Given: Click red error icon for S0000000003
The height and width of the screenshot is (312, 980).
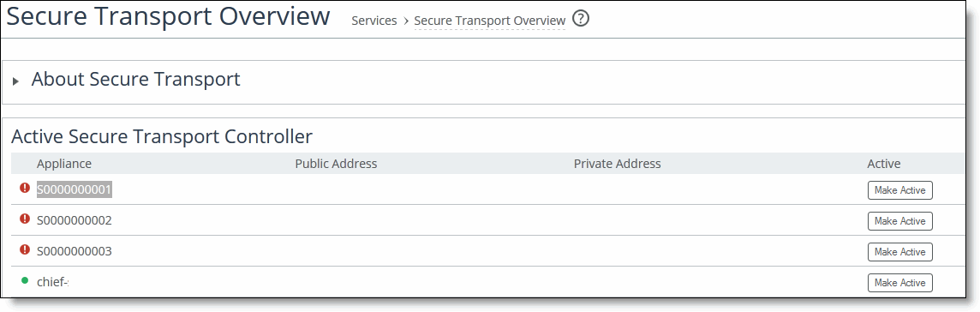Looking at the screenshot, I should pos(25,249).
